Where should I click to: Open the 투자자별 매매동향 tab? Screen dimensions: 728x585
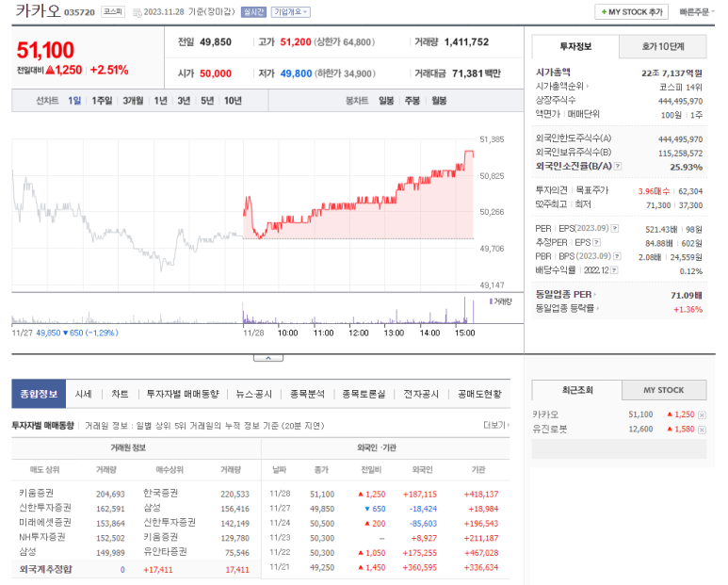[183, 394]
